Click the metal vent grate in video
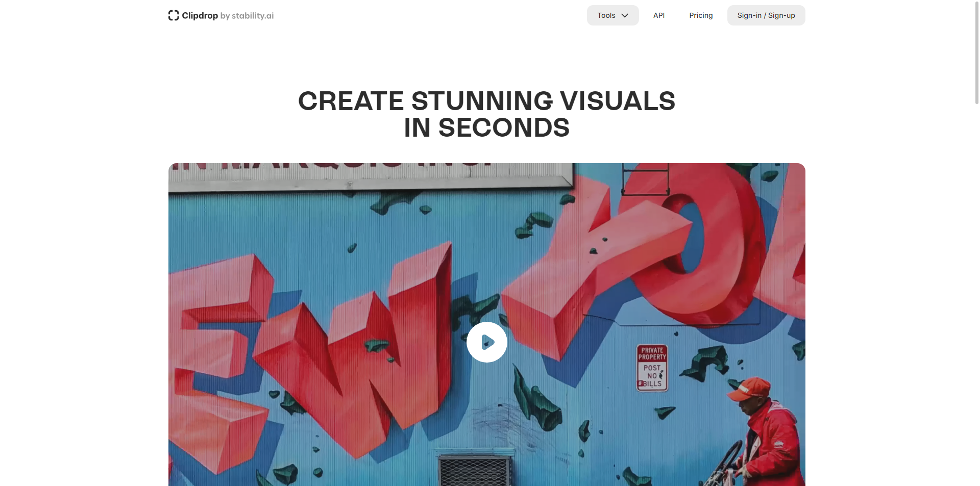 click(474, 468)
